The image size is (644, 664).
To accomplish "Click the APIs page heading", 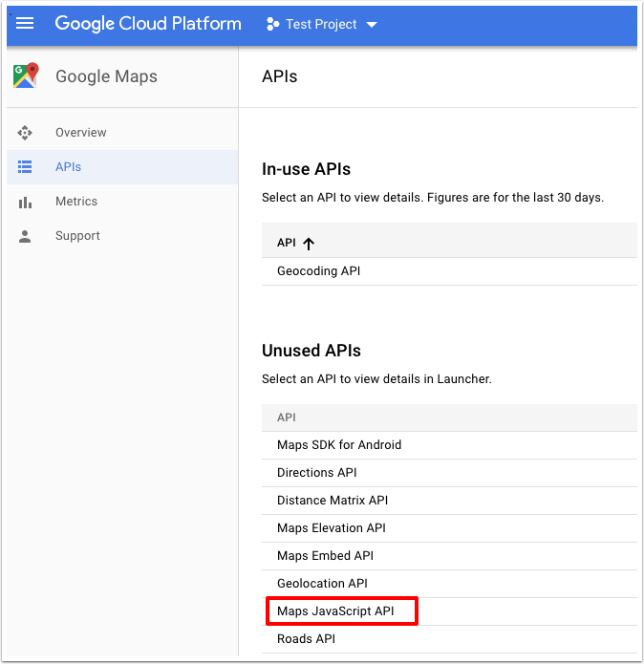I will pyautogui.click(x=280, y=76).
